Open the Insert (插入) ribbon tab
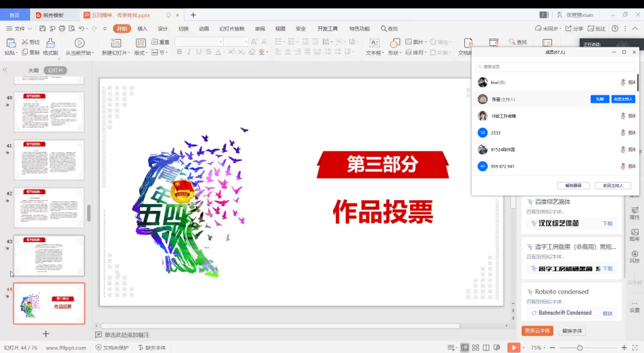The image size is (644, 353). click(x=142, y=29)
